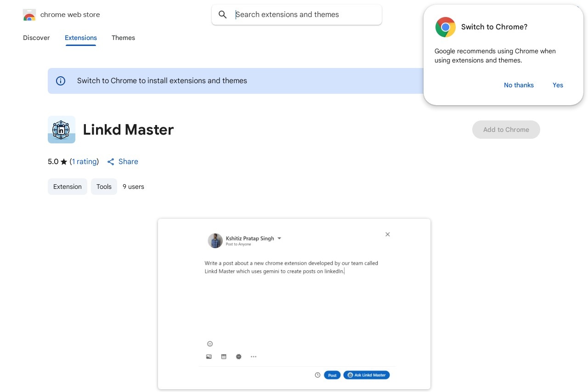Click the add image icon in the preview
This screenshot has height=392, width=588.
coord(209,357)
